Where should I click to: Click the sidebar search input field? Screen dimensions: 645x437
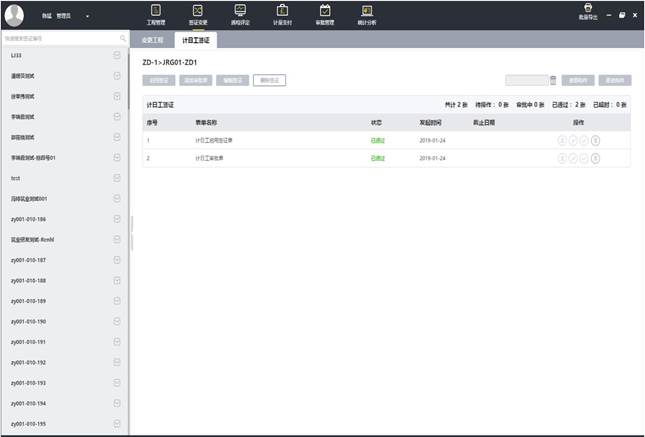[x=60, y=39]
